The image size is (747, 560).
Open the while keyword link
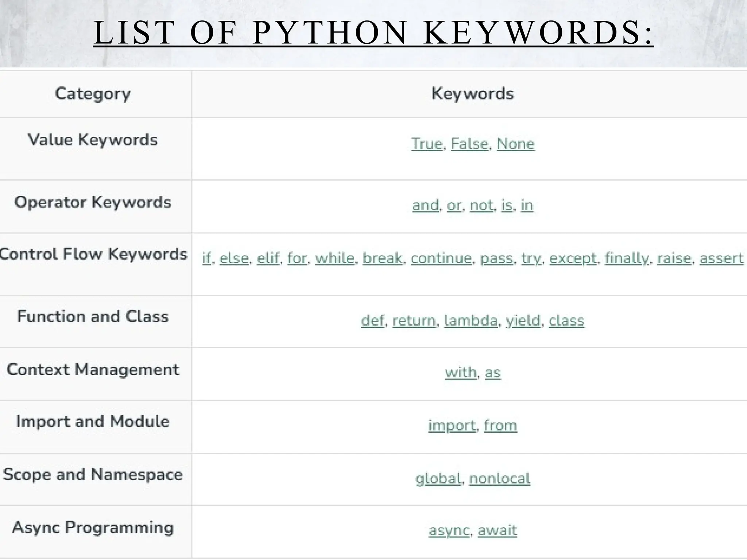334,258
